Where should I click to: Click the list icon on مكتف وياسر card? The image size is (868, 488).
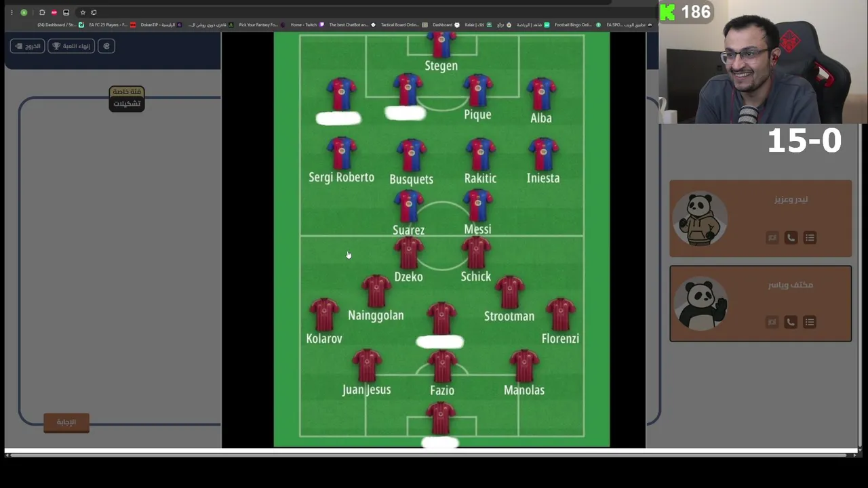810,323
